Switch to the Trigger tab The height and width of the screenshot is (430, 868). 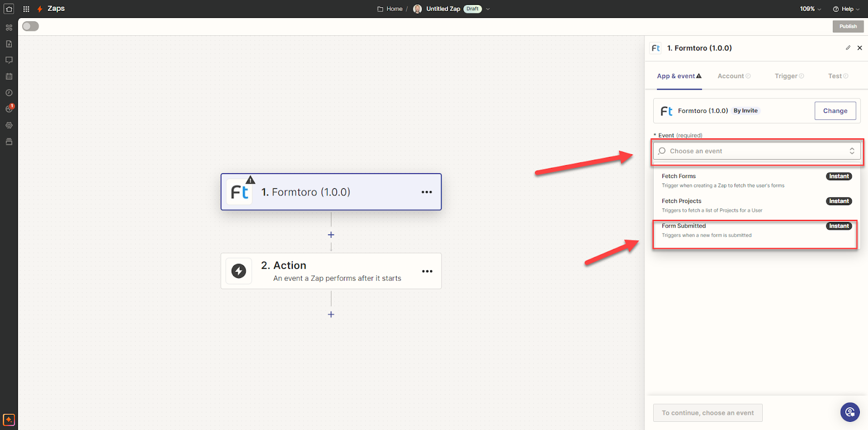point(789,76)
